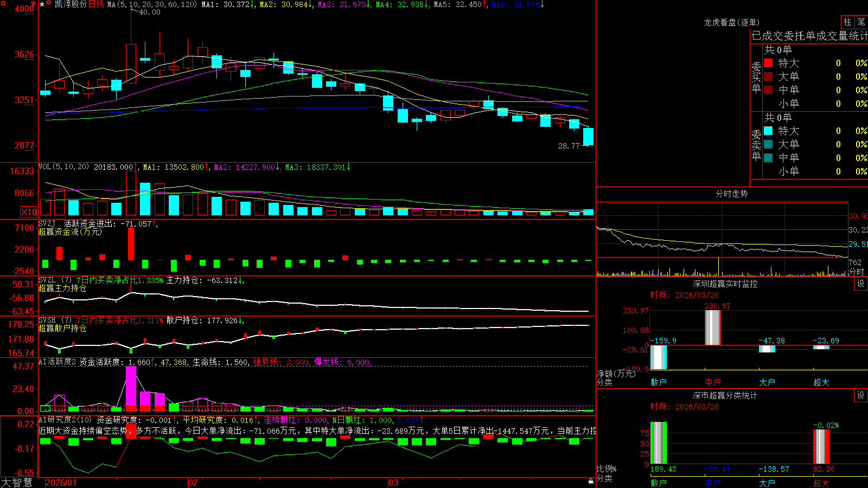Click the 资金研究度: -0.001 reading
This screenshot has width=868, height=488.
coord(137,420)
